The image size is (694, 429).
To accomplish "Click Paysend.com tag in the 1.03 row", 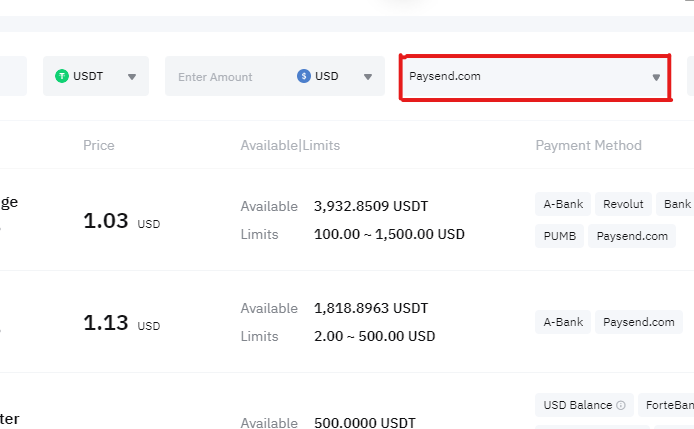I will pos(632,236).
